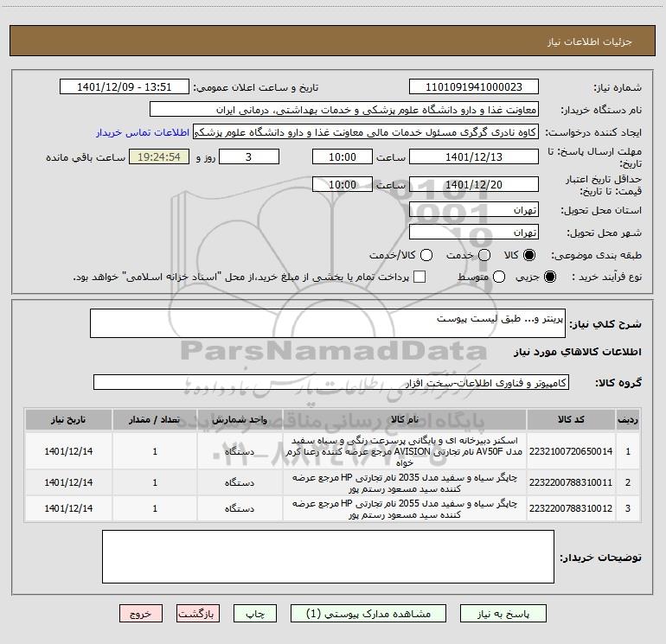Click the کد کالا column header
This screenshot has height=644, width=666.
click(x=571, y=419)
